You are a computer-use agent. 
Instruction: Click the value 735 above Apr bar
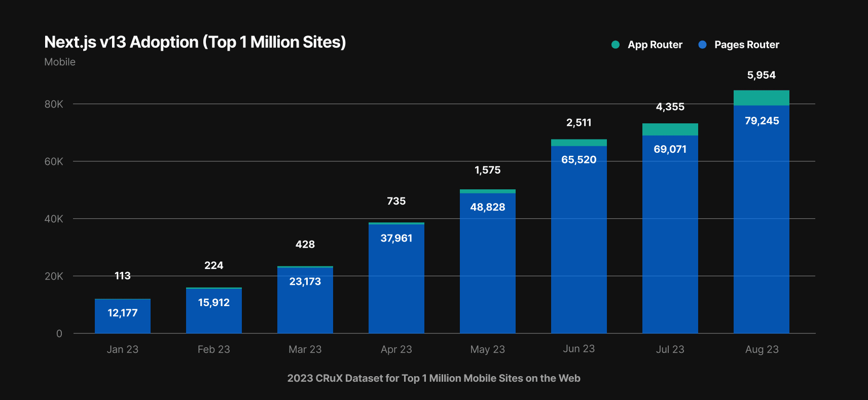coord(396,201)
